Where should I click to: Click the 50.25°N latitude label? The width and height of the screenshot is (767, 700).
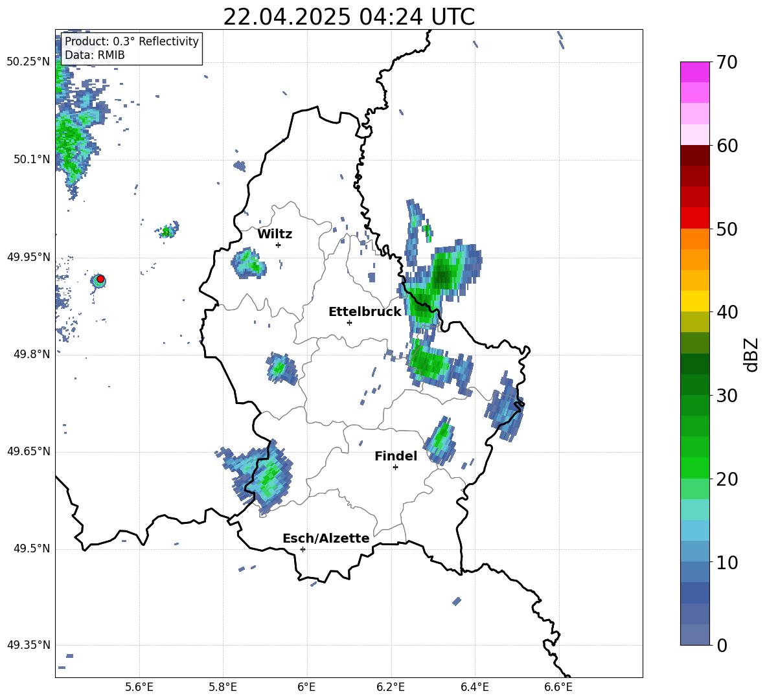click(x=29, y=62)
